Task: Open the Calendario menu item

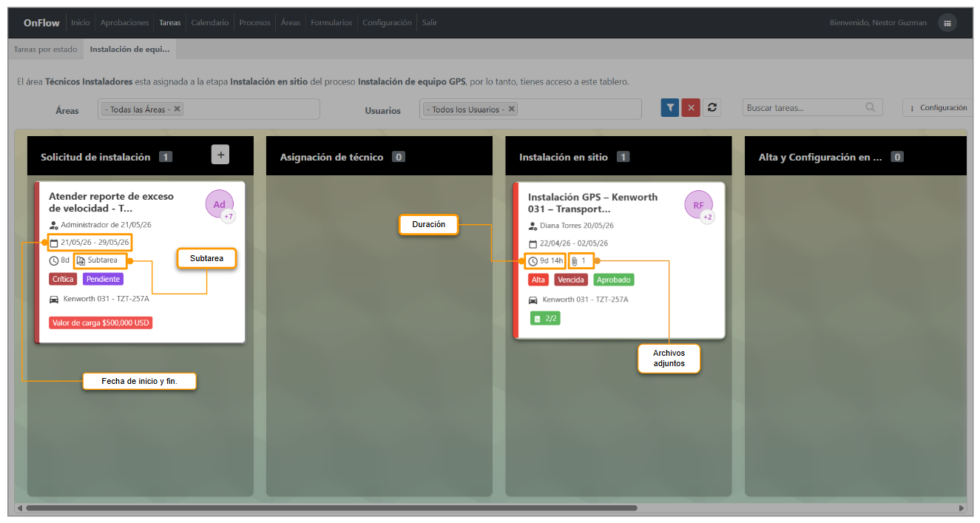Action: coord(210,23)
